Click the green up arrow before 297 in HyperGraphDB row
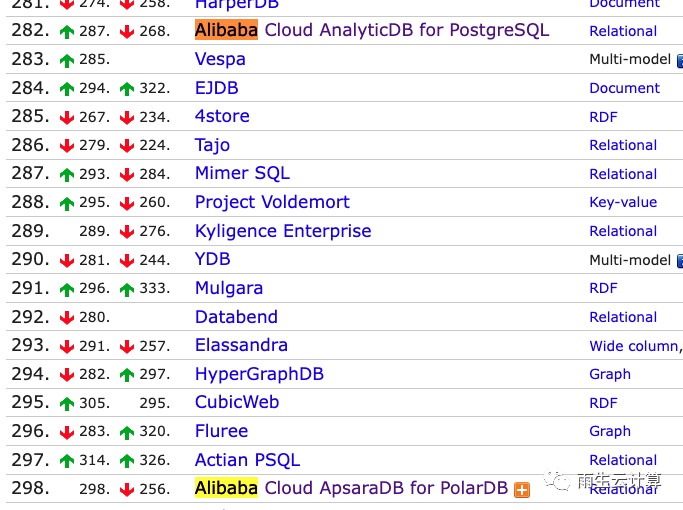Screen dimensions: 683x510 tap(127, 375)
